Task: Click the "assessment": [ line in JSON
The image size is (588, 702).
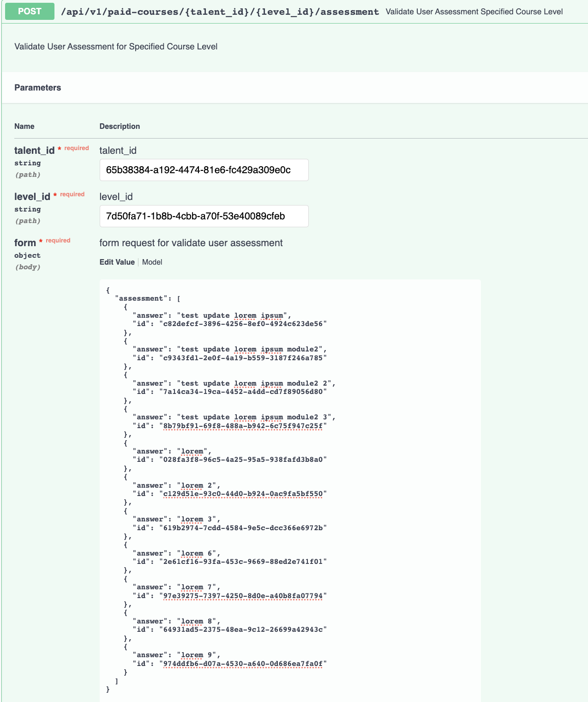Action: (x=148, y=298)
